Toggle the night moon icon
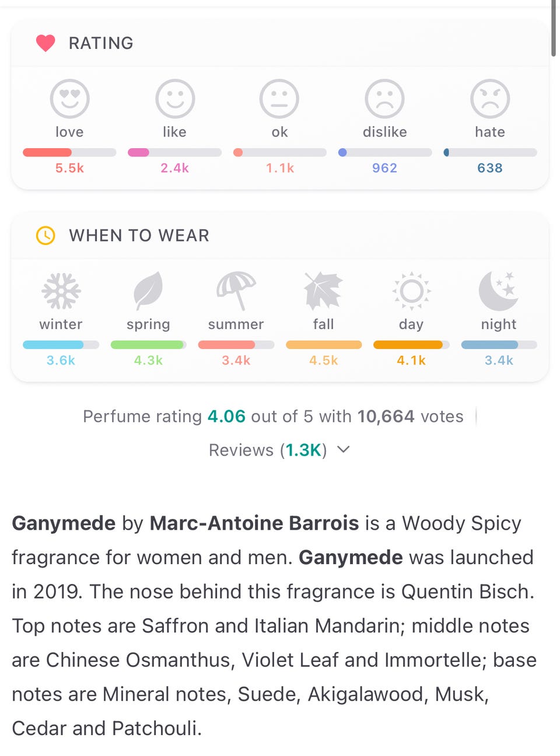 (499, 290)
